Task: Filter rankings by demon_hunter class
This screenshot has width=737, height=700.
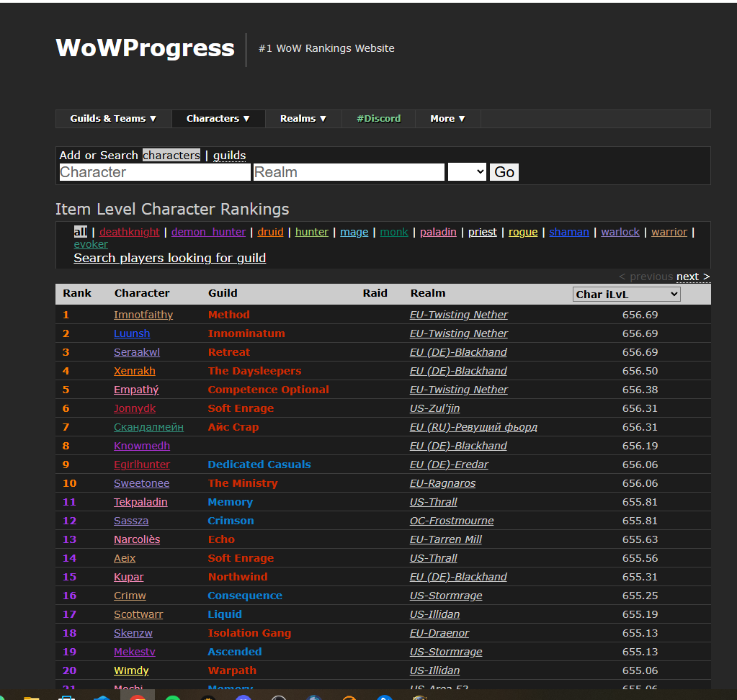Action: pyautogui.click(x=208, y=232)
